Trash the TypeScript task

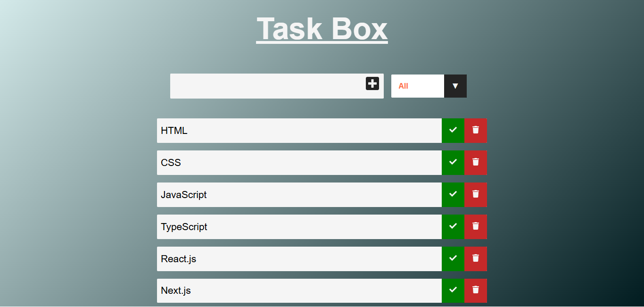pyautogui.click(x=476, y=226)
